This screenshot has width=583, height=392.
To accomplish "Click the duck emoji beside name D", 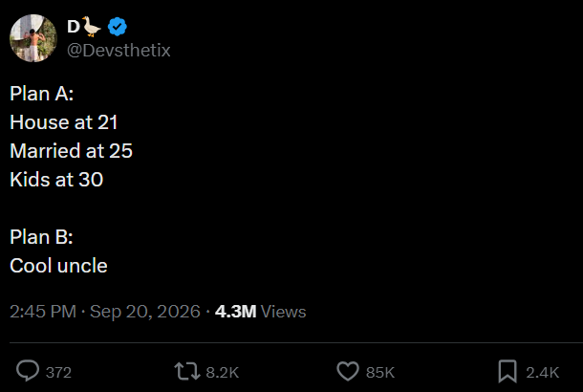I will pyautogui.click(x=91, y=27).
